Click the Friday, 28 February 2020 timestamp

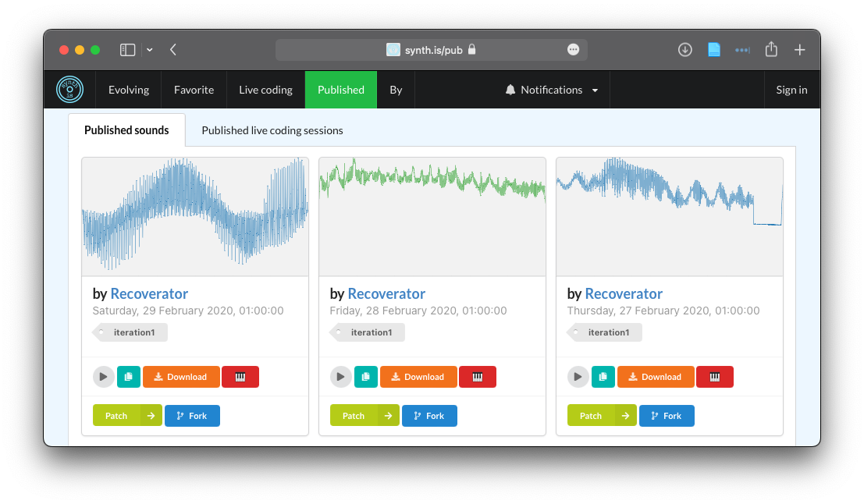click(x=418, y=311)
